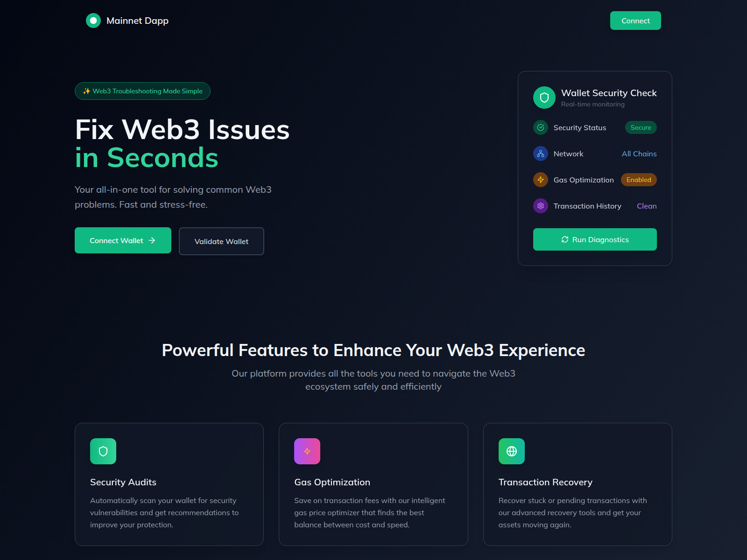Select the Transaction Recovery card heading

545,482
